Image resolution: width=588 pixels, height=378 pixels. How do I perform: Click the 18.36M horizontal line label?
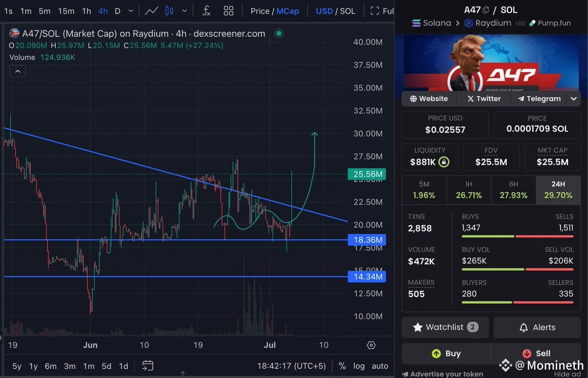pyautogui.click(x=367, y=240)
